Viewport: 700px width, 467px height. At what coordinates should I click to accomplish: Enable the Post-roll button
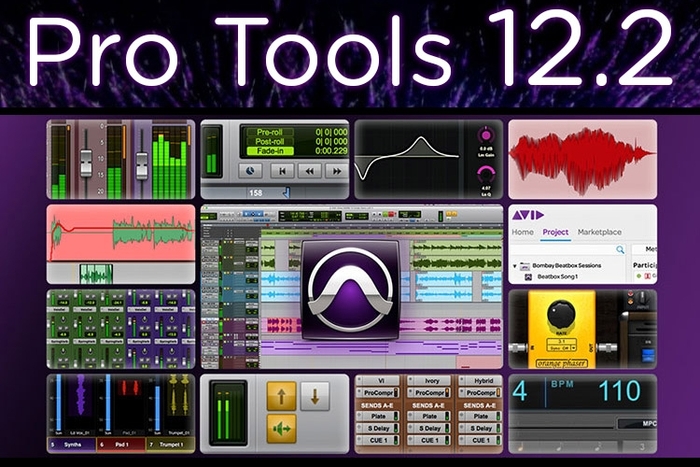[x=269, y=142]
